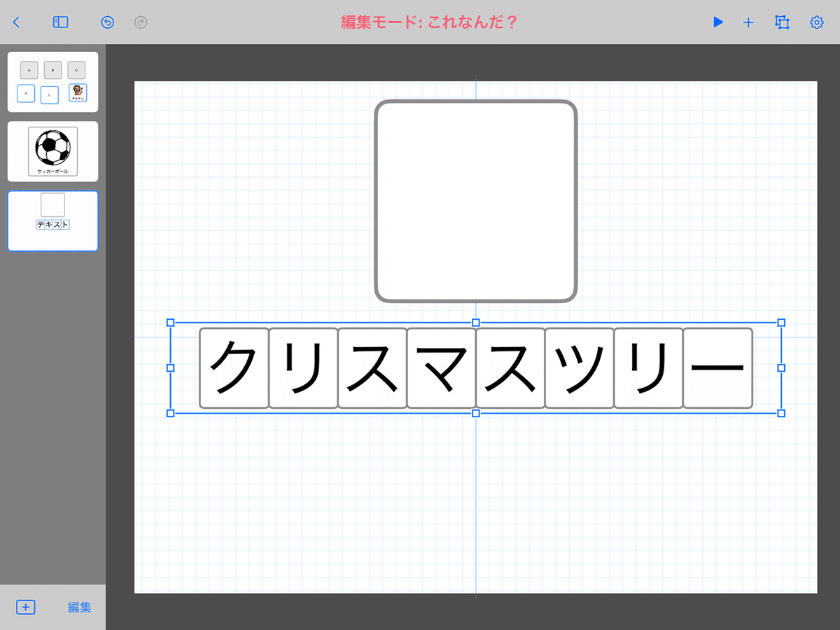Click the top-center selection handle
The width and height of the screenshot is (840, 630).
(x=476, y=323)
